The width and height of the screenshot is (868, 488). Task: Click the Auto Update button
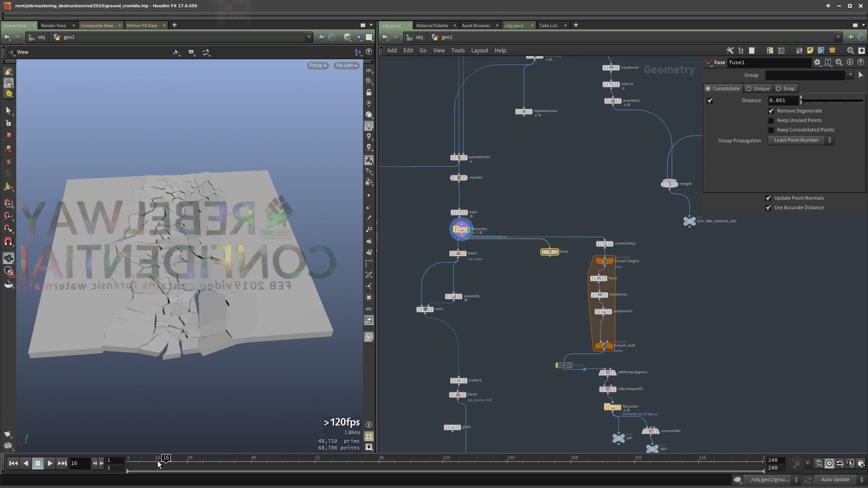(x=835, y=479)
